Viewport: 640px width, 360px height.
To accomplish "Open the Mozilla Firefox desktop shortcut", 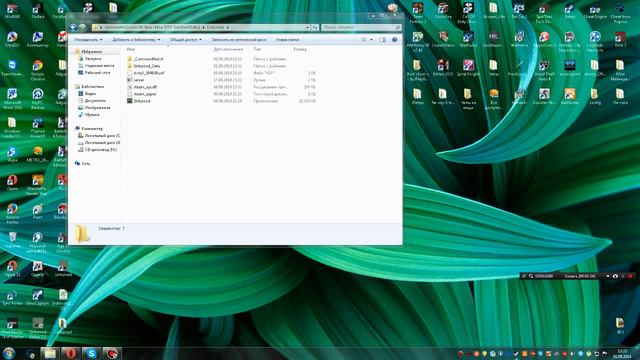I will (12, 213).
